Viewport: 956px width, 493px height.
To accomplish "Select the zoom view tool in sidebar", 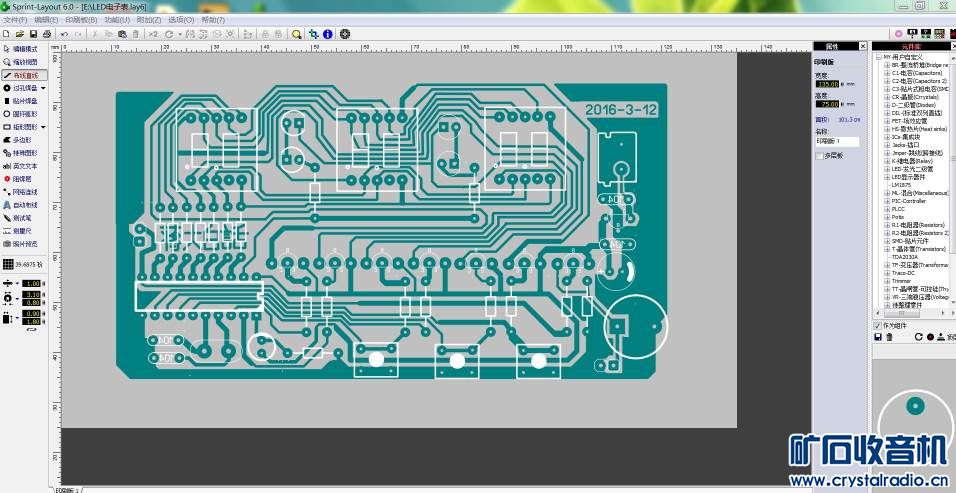I will coord(22,62).
